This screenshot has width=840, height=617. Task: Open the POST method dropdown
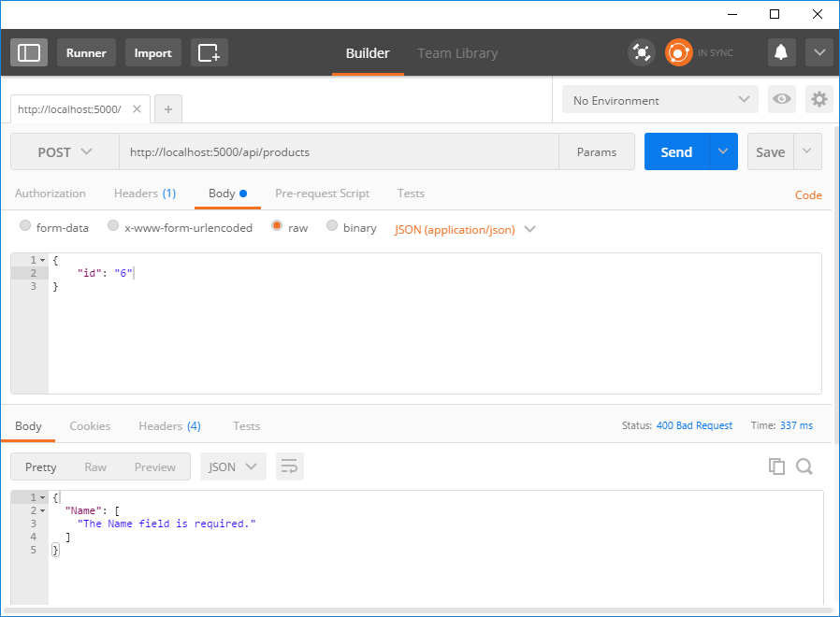[x=65, y=151]
